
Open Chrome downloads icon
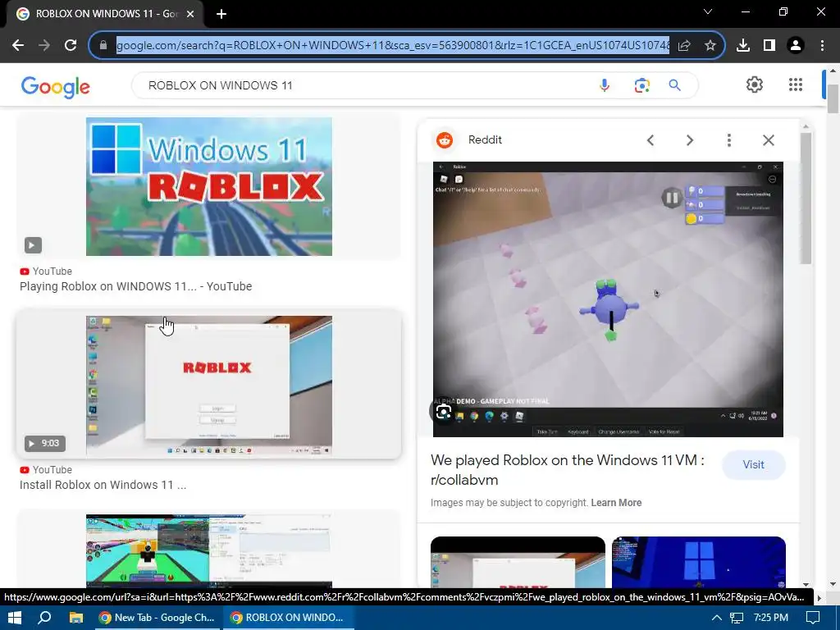743,45
